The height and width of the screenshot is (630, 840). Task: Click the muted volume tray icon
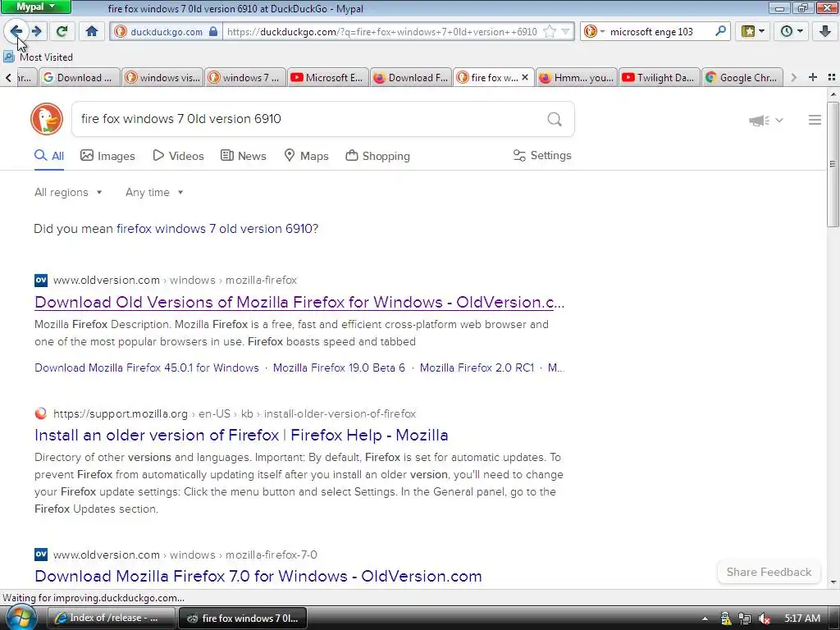764,619
